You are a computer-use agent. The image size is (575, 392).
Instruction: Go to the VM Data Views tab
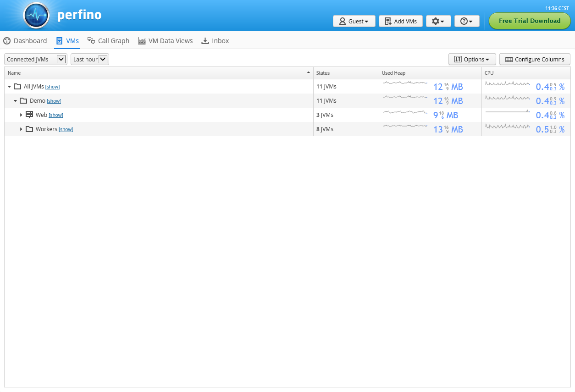[166, 41]
